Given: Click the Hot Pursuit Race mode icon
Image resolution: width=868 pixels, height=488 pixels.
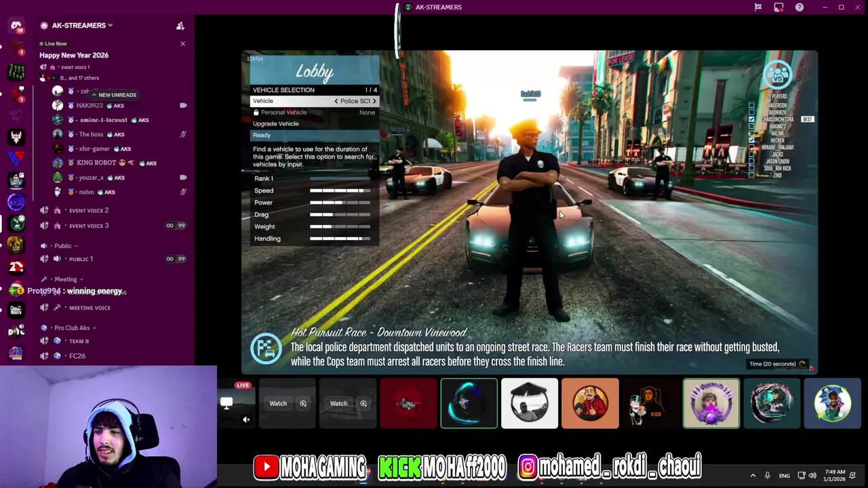Looking at the screenshot, I should 267,348.
